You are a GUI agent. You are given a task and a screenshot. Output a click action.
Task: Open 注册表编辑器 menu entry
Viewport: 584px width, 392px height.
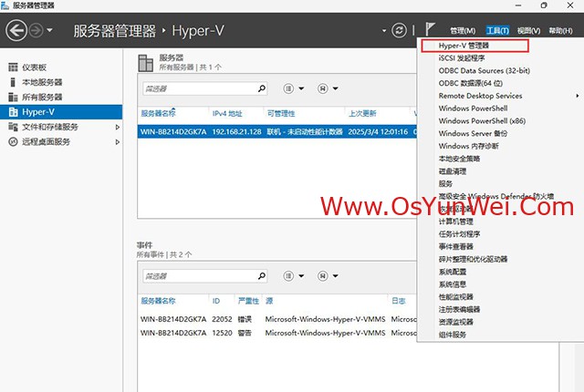coord(459,309)
